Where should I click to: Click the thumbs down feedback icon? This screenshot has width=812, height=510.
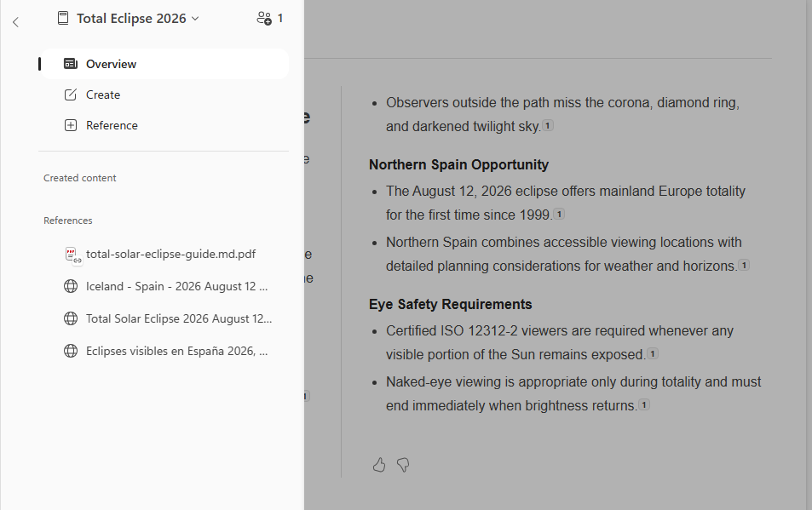coord(403,465)
